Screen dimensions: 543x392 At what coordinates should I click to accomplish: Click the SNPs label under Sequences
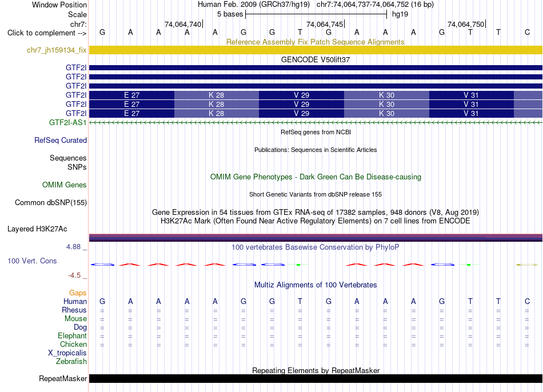tap(77, 167)
